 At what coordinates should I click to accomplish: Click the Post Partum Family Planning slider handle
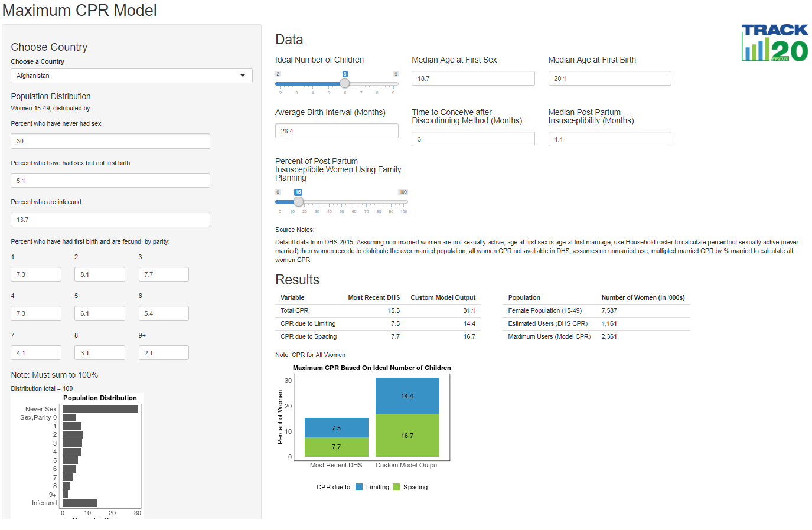coord(299,202)
